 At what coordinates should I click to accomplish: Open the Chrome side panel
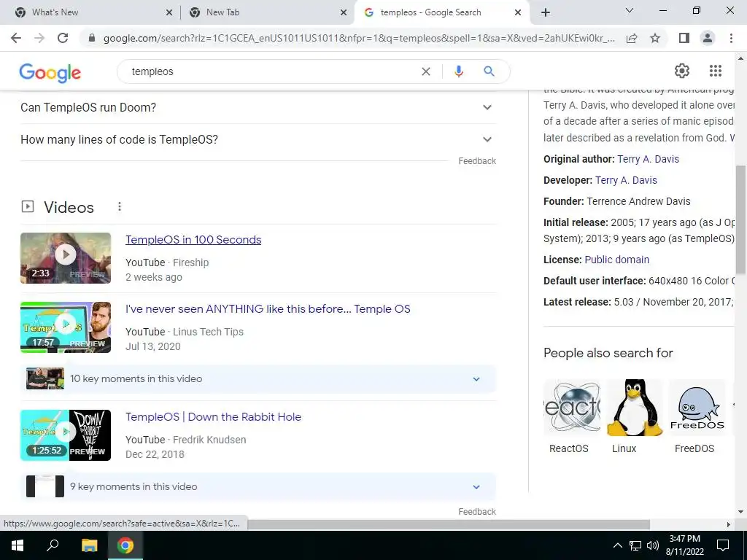point(684,38)
